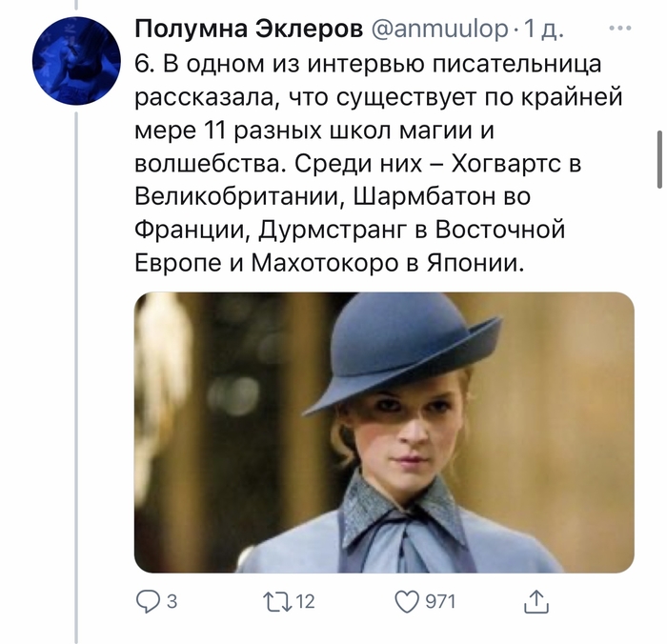Retweet this post via the arrows icon
The image size is (667, 644).
(277, 601)
